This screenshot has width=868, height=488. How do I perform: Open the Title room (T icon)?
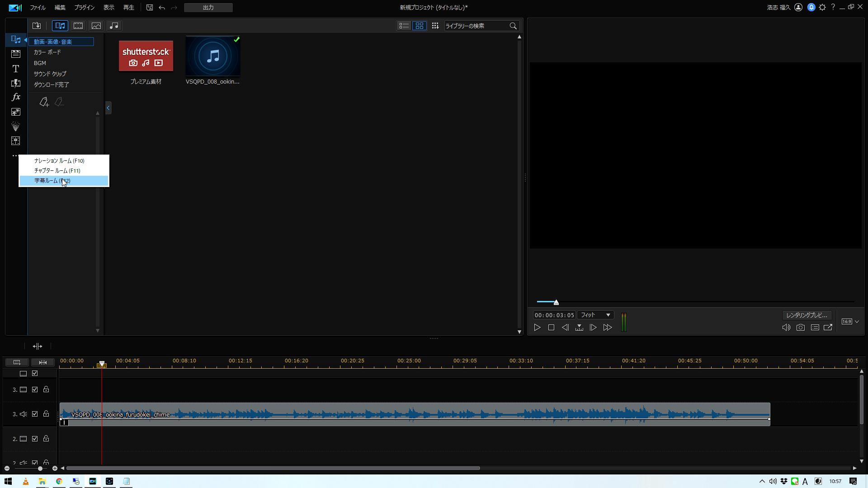15,69
